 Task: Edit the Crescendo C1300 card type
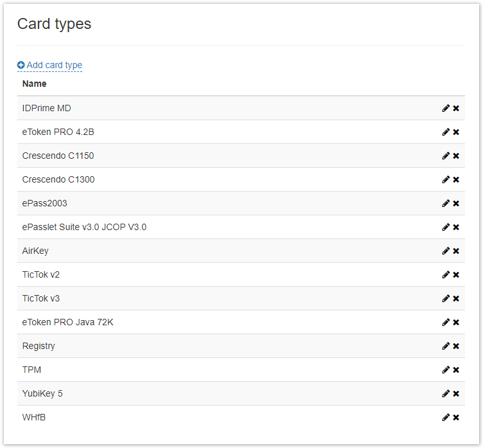(446, 179)
